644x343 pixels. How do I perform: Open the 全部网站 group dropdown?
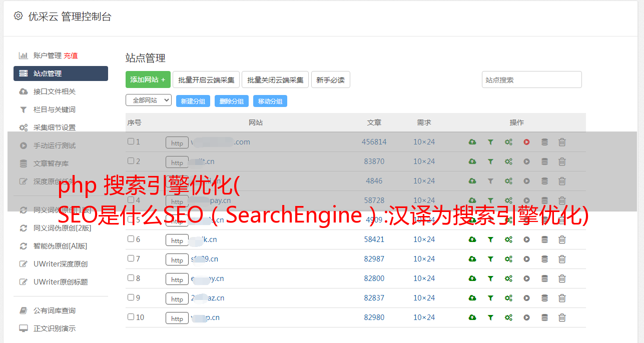[x=149, y=100]
